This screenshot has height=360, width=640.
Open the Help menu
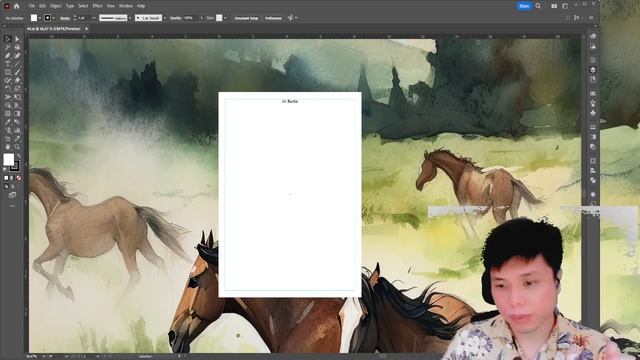(141, 6)
